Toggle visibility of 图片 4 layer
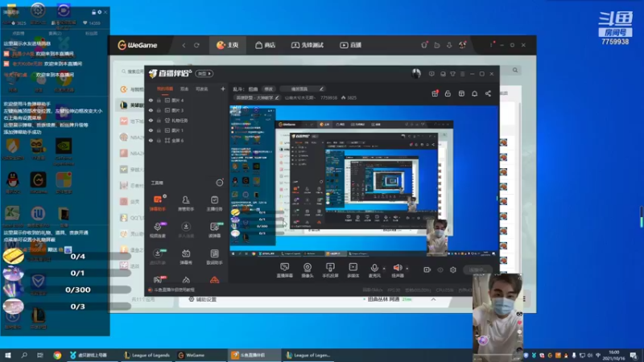644x362 pixels. pos(151,100)
